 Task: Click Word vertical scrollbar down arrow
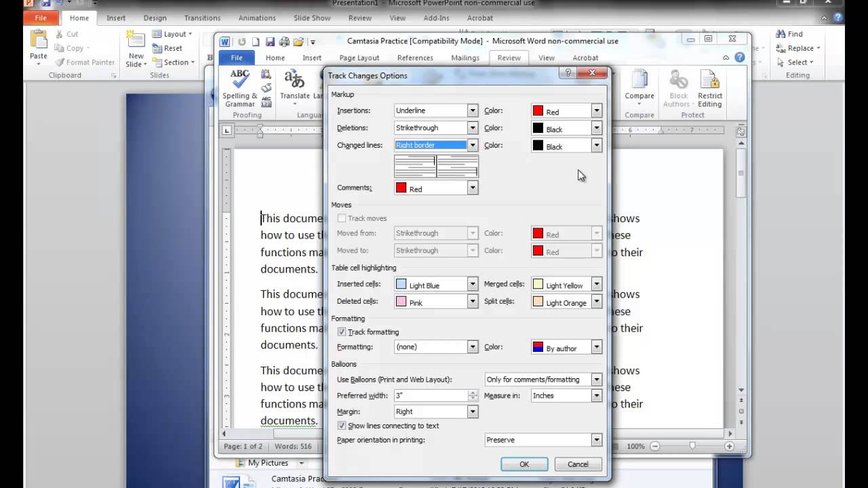[x=741, y=390]
